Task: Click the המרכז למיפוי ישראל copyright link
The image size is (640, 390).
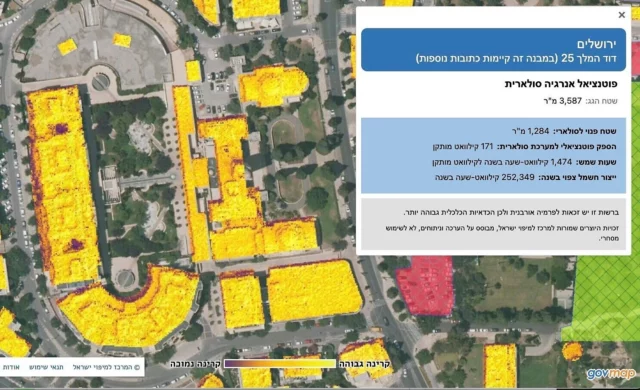Action: point(106,367)
